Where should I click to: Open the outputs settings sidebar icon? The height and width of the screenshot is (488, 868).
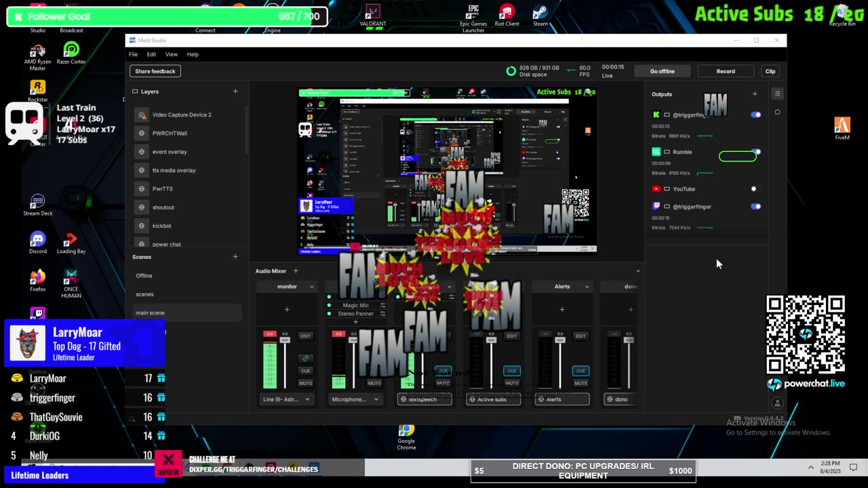(778, 94)
